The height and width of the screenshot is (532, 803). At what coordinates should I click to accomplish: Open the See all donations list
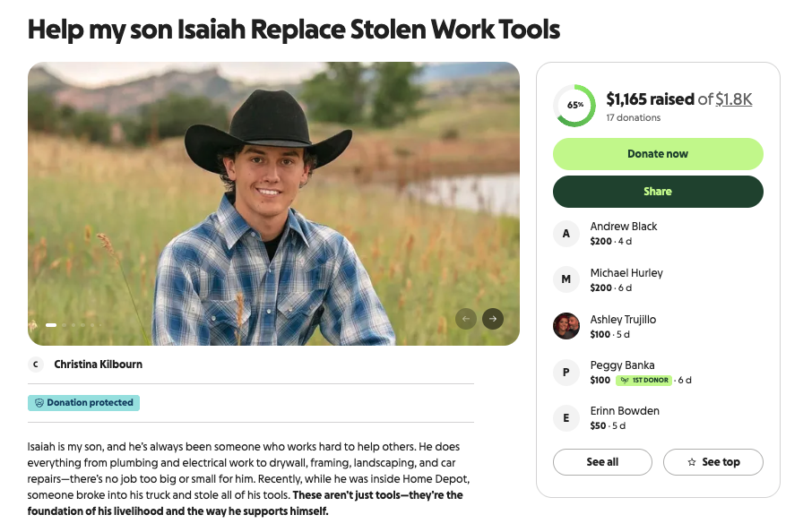point(602,462)
